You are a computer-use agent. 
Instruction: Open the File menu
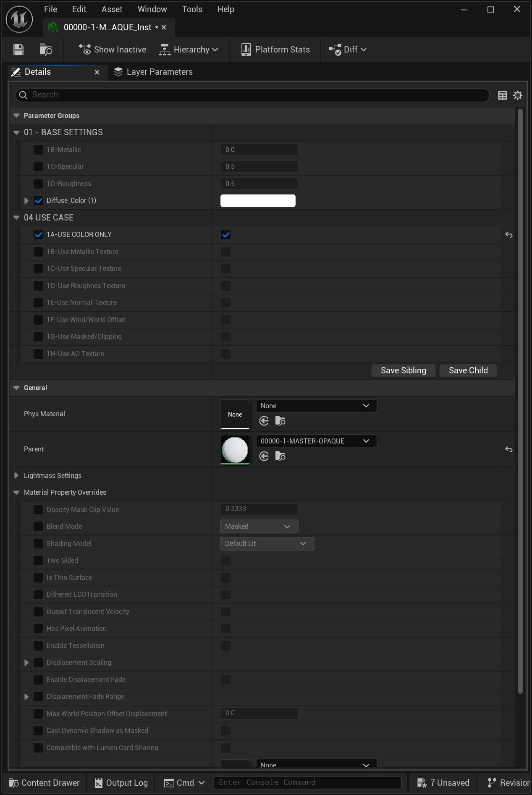(x=50, y=9)
